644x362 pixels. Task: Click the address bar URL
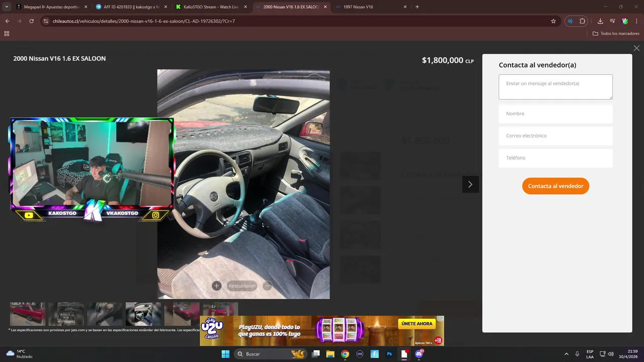143,21
